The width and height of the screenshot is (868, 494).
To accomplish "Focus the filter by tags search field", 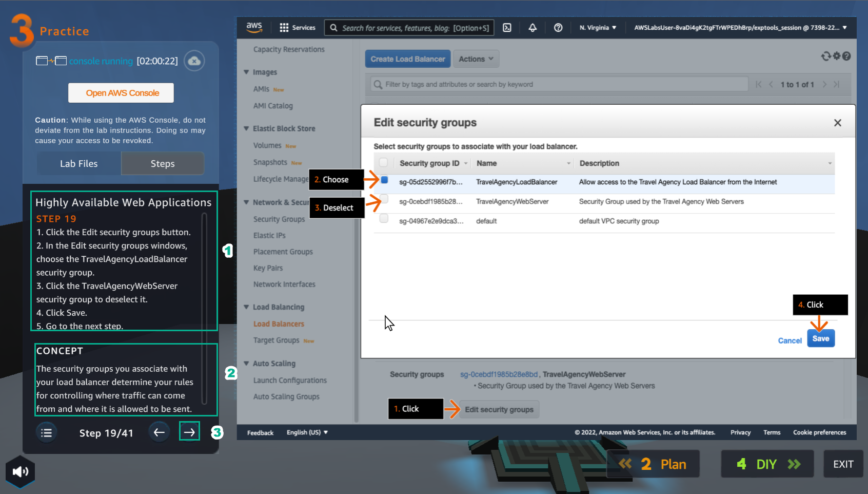I will tap(559, 84).
